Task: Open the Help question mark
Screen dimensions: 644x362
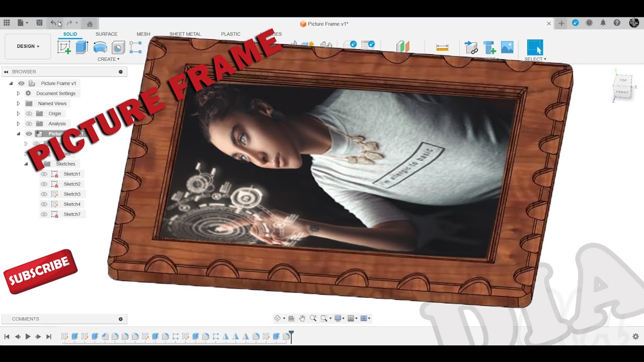Action: [x=617, y=23]
